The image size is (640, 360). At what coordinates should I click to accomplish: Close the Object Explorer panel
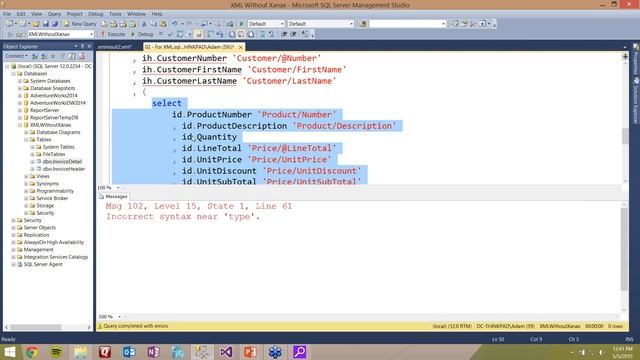click(89, 46)
